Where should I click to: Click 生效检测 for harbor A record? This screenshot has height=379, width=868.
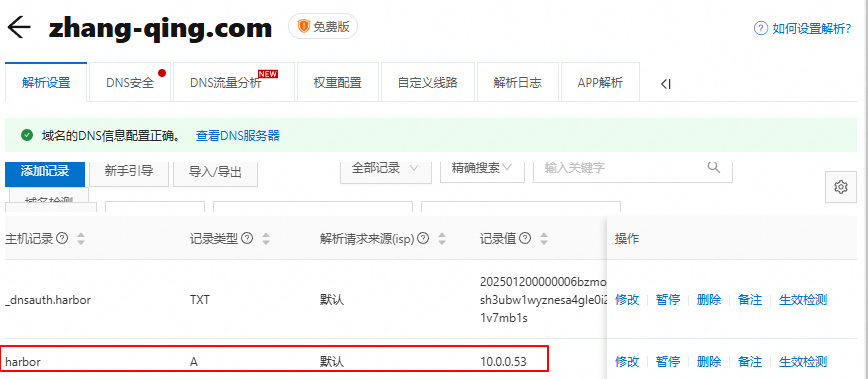point(803,361)
